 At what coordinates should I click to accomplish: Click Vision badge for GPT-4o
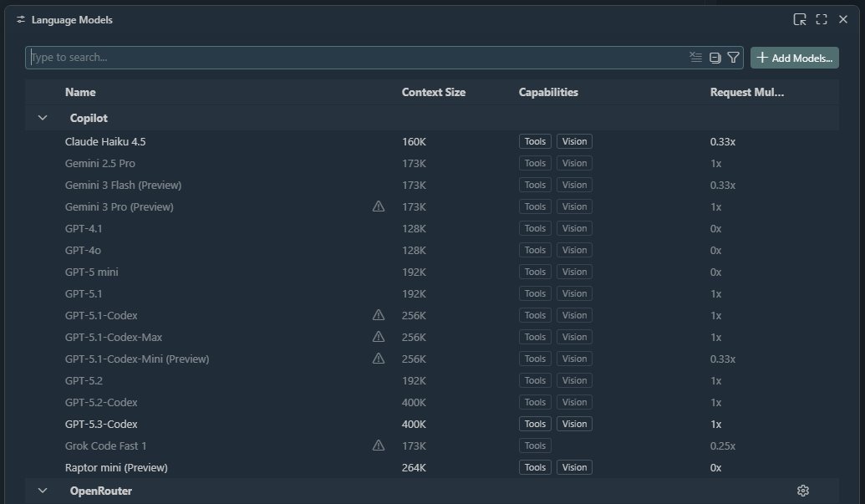pos(574,250)
